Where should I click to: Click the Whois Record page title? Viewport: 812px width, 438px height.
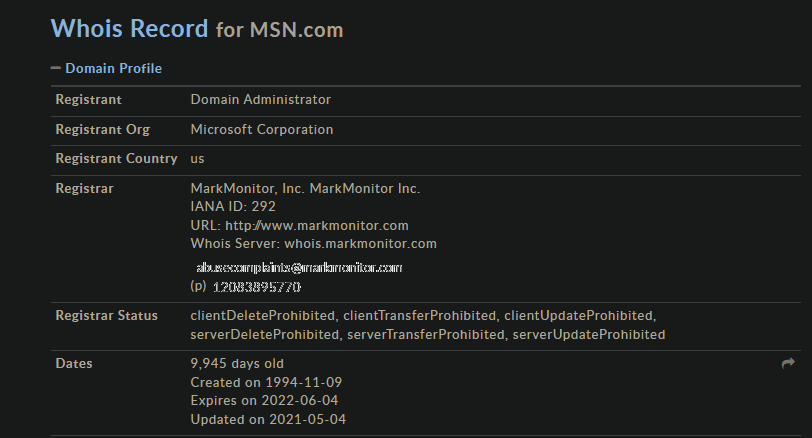tap(129, 28)
